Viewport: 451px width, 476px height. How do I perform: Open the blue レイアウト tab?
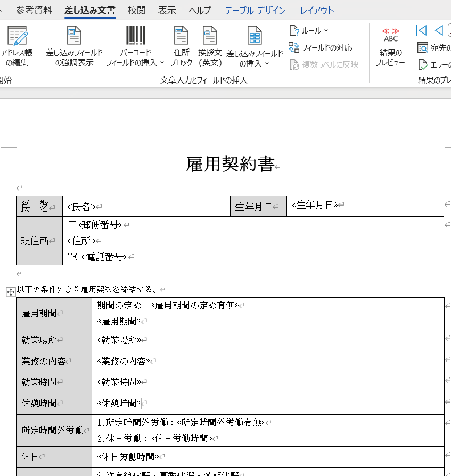317,10
